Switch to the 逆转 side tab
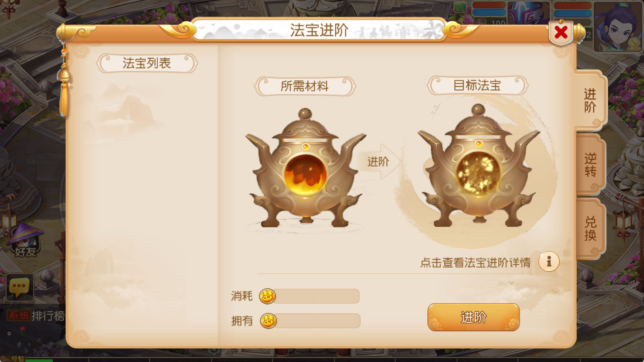The width and height of the screenshot is (644, 362). (x=590, y=165)
